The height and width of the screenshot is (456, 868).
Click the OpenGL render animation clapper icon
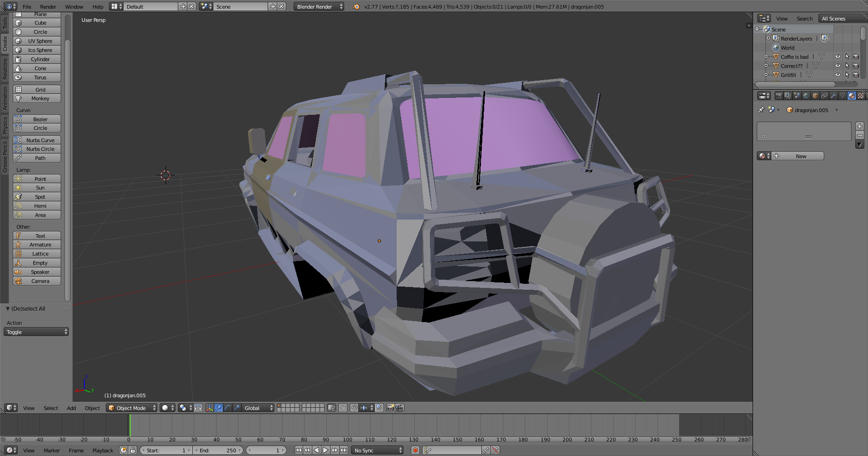click(399, 408)
